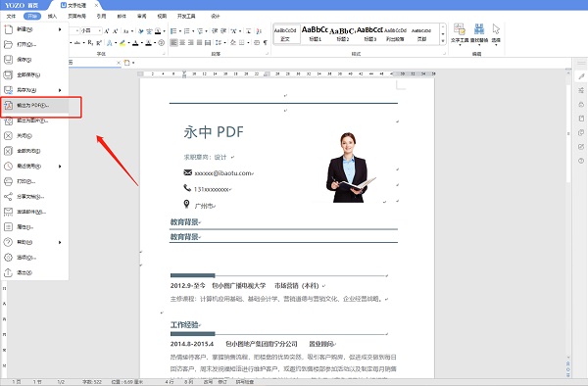Click the superscript icon in Font group
588x386 pixels.
pyautogui.click(x=99, y=43)
